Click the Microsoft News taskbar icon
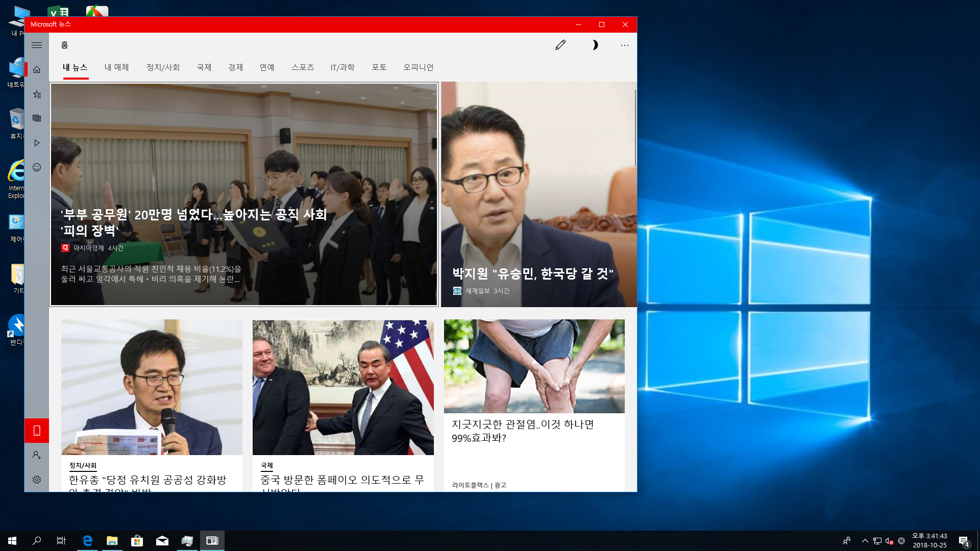Image resolution: width=980 pixels, height=551 pixels. tap(212, 541)
